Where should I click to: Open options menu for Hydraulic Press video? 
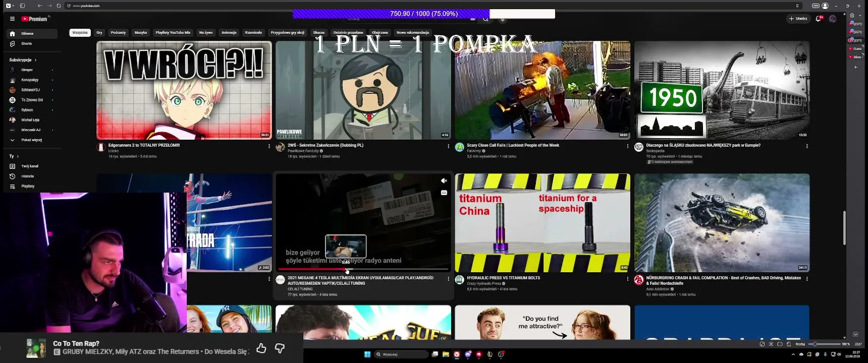click(x=627, y=279)
